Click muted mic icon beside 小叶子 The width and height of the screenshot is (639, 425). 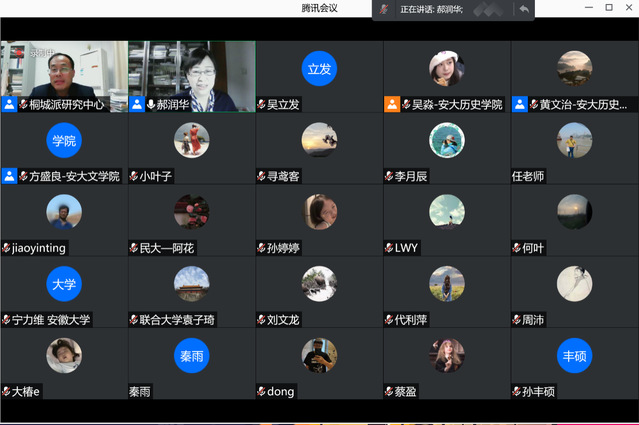[x=134, y=176]
